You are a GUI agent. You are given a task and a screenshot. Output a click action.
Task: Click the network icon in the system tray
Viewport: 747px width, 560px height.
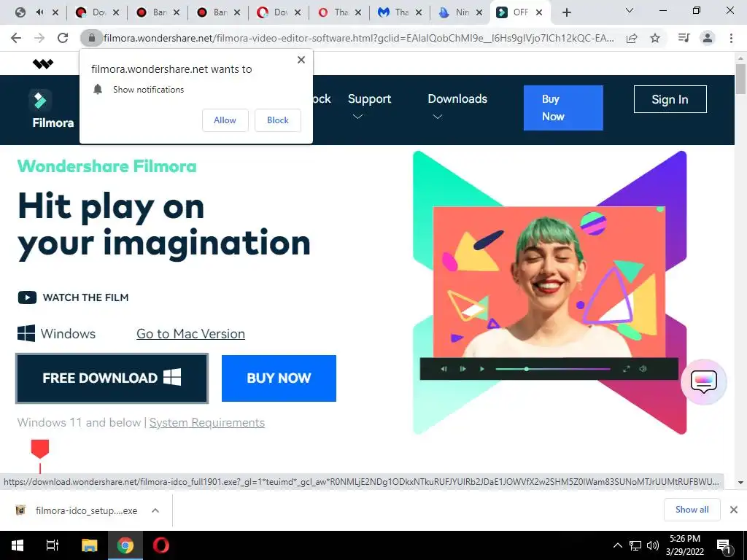click(x=635, y=545)
